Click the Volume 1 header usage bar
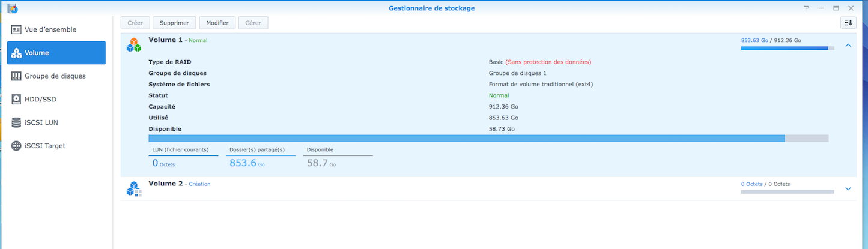The width and height of the screenshot is (868, 249). pos(788,48)
